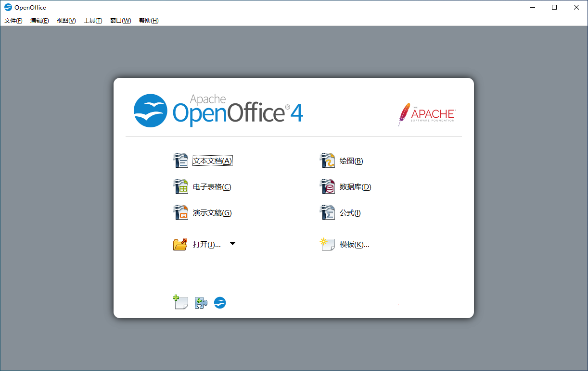Click the Formula (公式) icon
Image resolution: width=588 pixels, height=371 pixels.
pyautogui.click(x=327, y=212)
